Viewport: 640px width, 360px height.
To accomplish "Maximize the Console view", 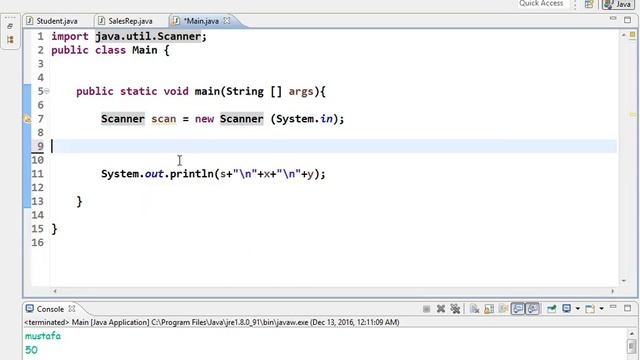I will [x=627, y=308].
